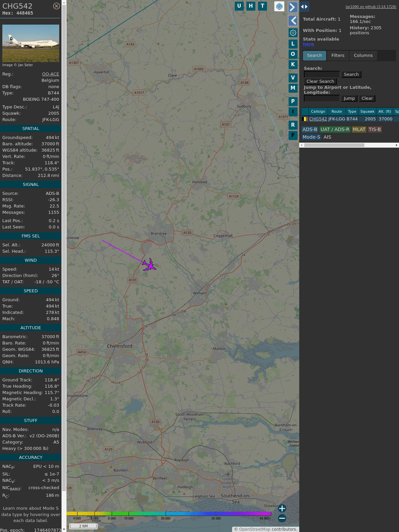
Task: Select CHG542 callsign in aircraft table
Action: click(x=318, y=119)
